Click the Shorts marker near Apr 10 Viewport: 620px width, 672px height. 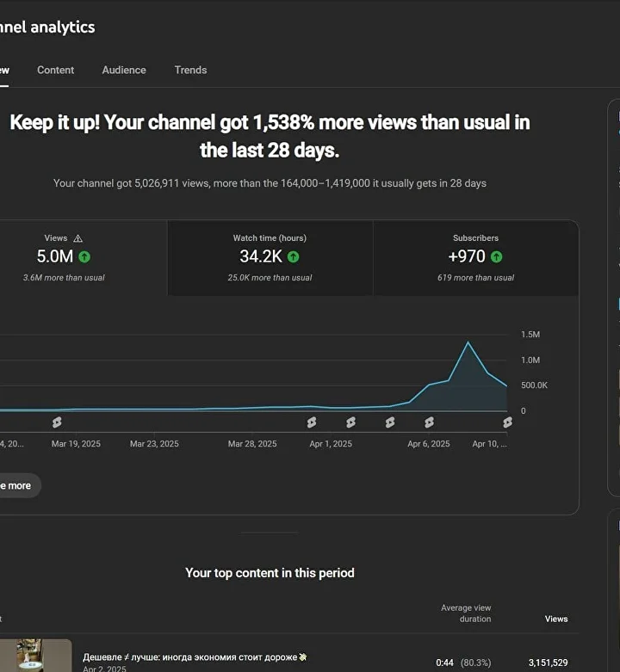pos(508,422)
